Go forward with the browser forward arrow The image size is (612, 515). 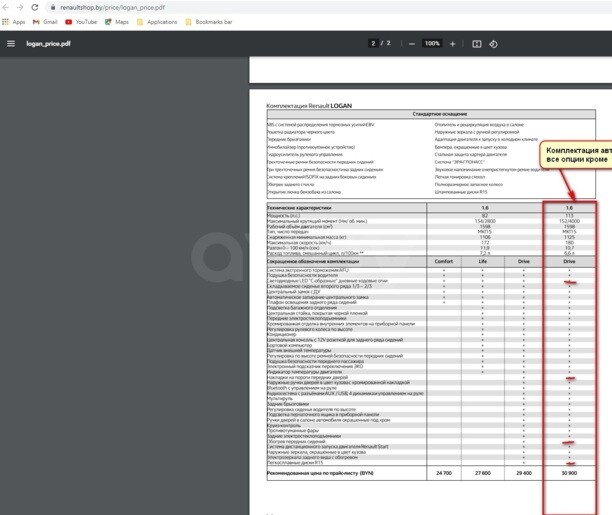point(20,7)
